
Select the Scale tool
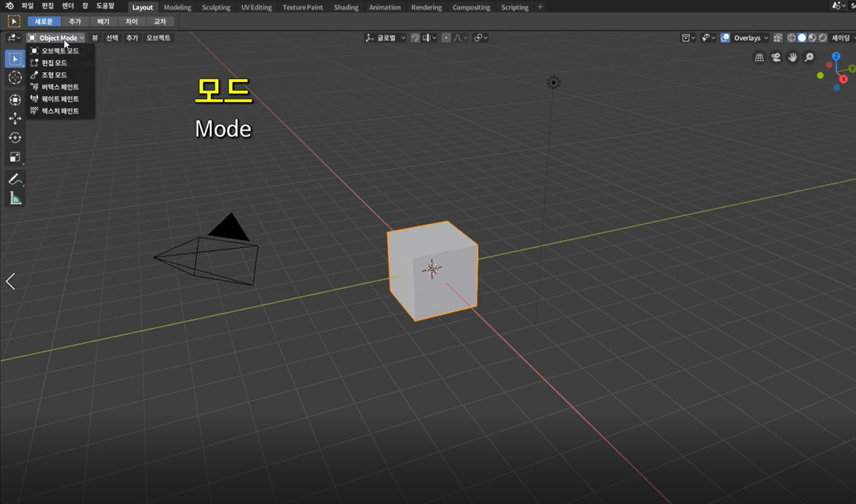pos(15,157)
